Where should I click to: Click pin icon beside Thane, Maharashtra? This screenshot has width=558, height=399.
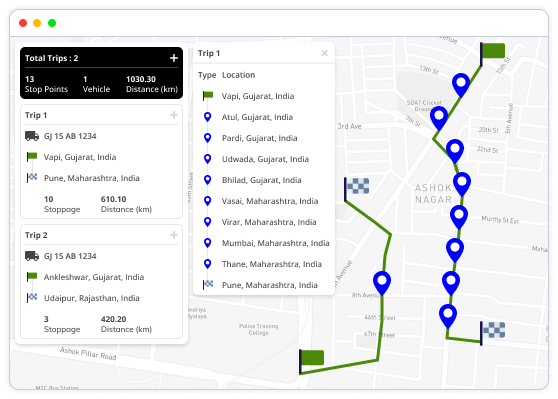click(207, 264)
